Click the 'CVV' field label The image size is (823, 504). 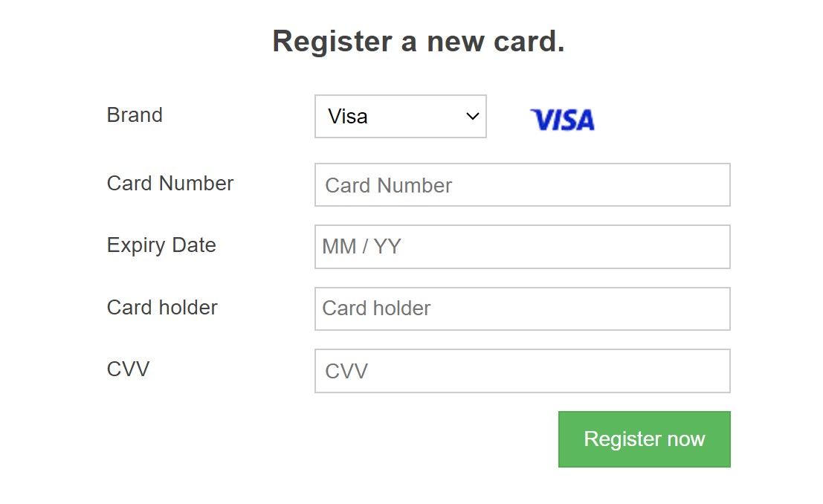(x=128, y=369)
